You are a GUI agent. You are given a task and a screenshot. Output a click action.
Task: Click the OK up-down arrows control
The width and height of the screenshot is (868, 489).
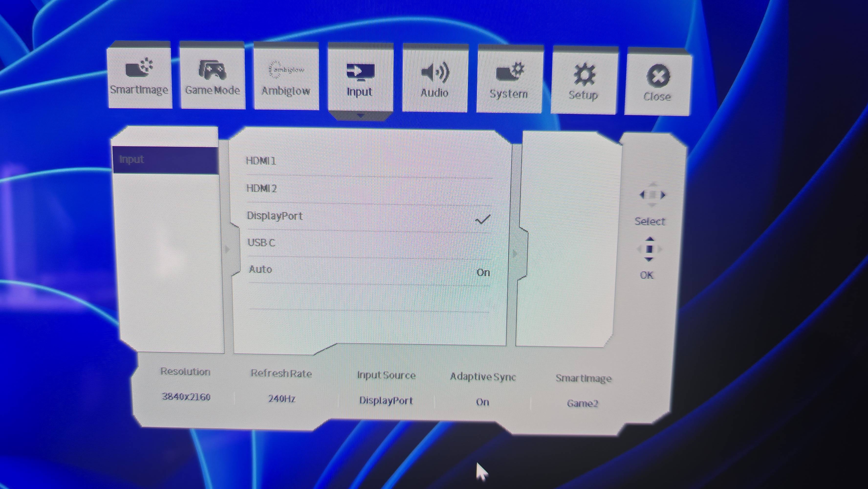coord(650,249)
